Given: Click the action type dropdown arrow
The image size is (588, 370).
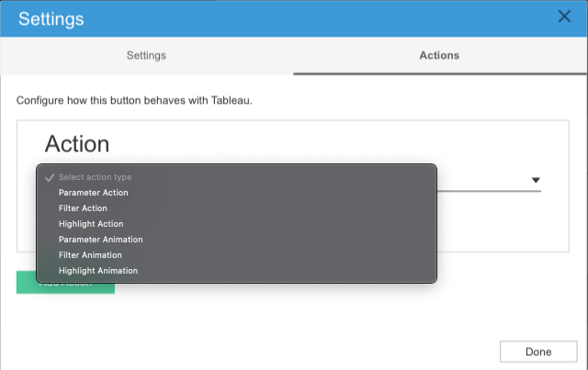Looking at the screenshot, I should pyautogui.click(x=536, y=181).
